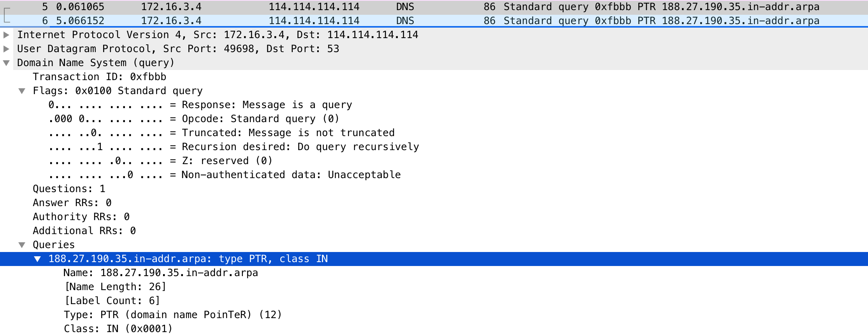Click the Authority RRs: 0 field
The height and width of the screenshot is (336, 868).
tap(81, 217)
